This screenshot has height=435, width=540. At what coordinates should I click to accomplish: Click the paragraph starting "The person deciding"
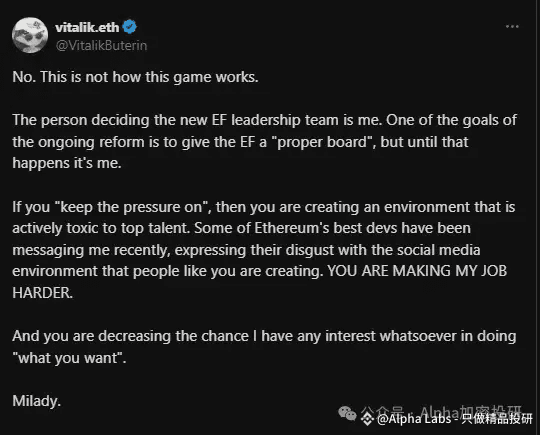(x=264, y=142)
